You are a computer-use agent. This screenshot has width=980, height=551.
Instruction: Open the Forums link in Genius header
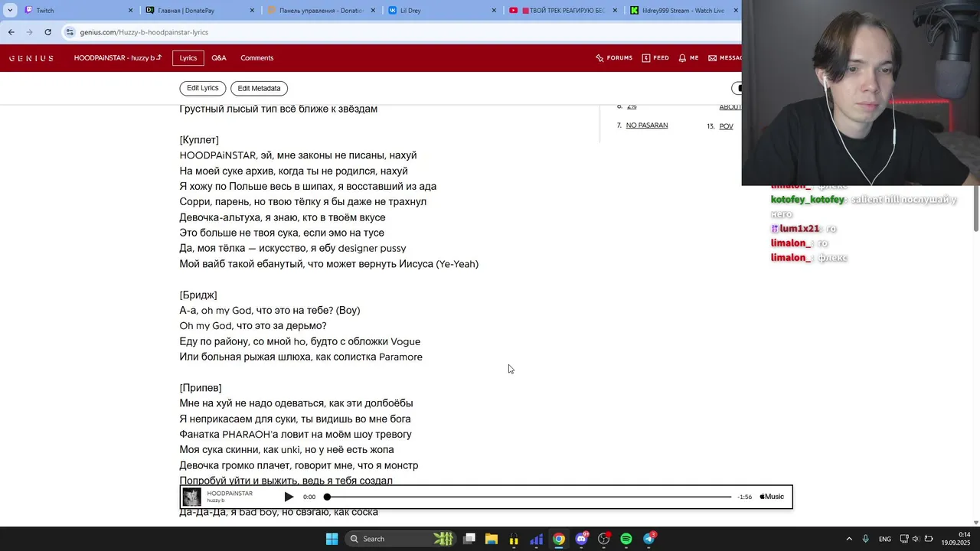pyautogui.click(x=614, y=58)
